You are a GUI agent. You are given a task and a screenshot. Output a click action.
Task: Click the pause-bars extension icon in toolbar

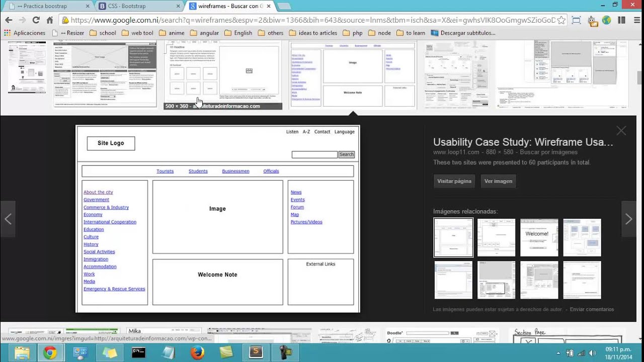(x=621, y=20)
